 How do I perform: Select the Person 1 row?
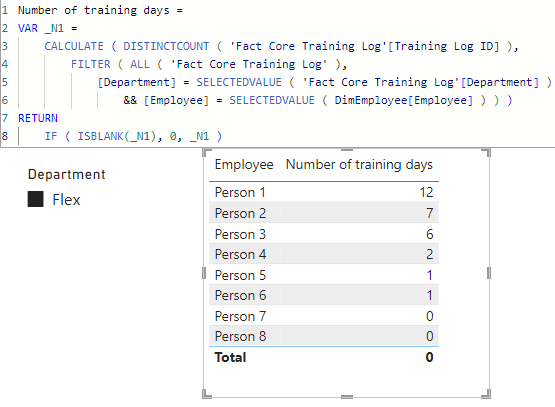pos(324,192)
